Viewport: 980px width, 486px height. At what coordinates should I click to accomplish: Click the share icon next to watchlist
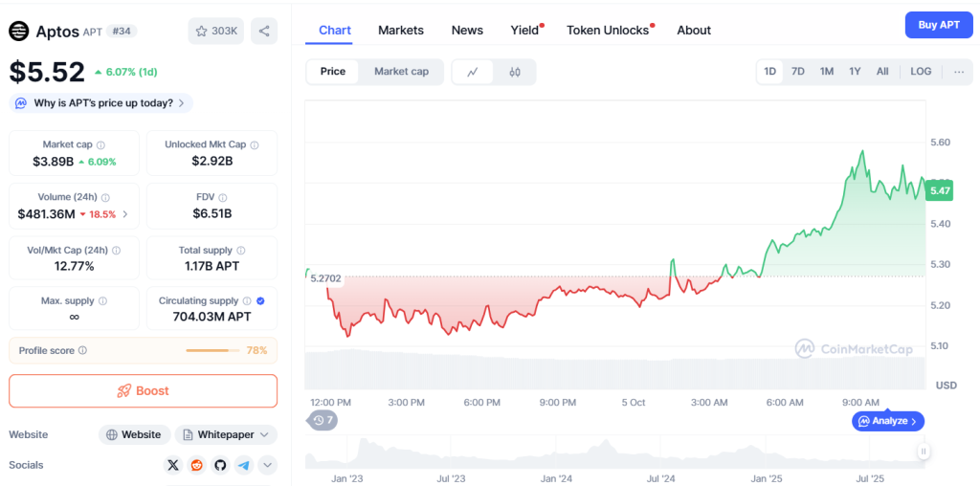(264, 31)
